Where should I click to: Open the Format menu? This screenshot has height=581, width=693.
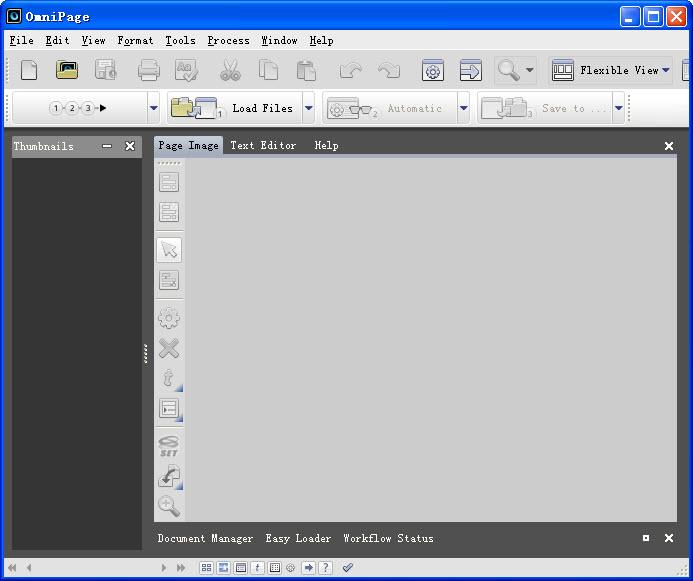tap(135, 40)
